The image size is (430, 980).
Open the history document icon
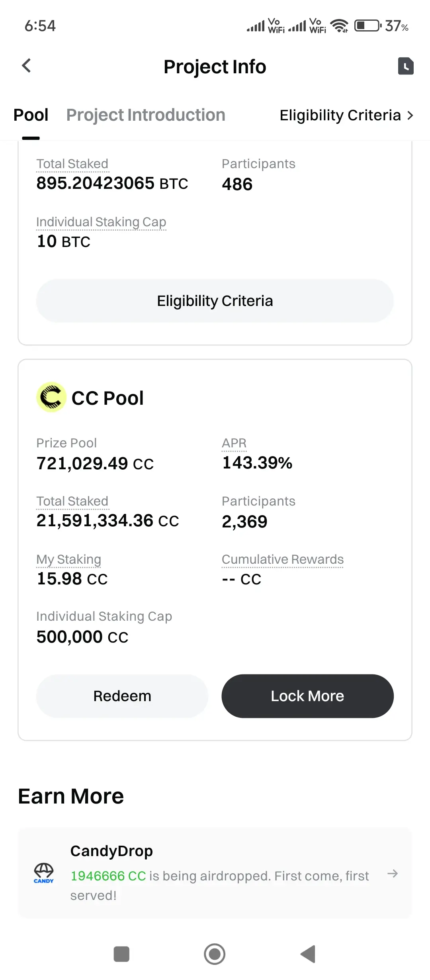coord(405,66)
